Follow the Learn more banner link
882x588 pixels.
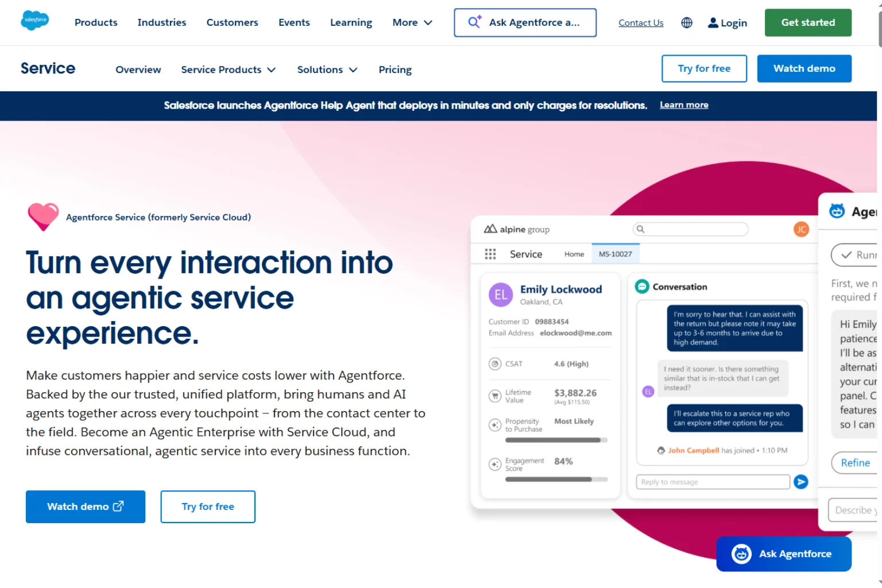pyautogui.click(x=684, y=105)
